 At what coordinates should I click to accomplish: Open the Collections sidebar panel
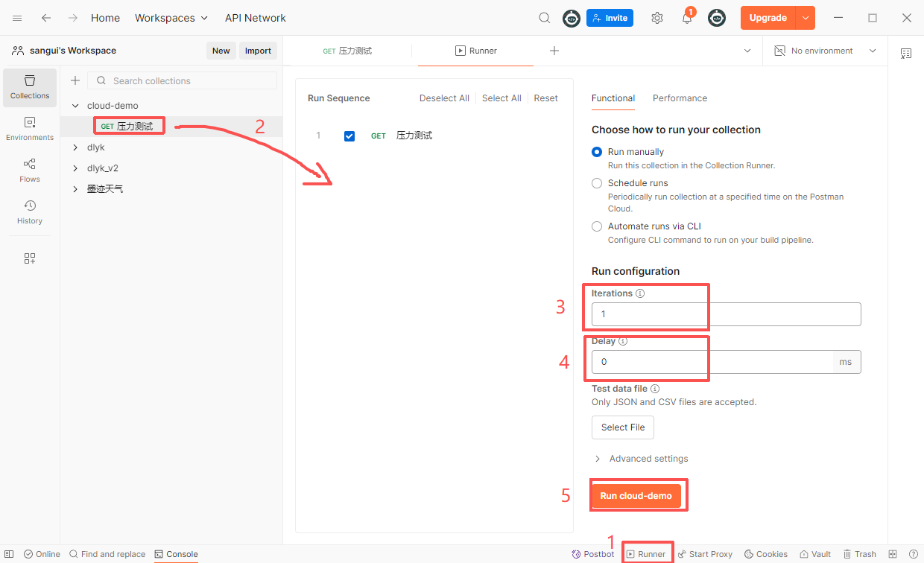coord(30,87)
